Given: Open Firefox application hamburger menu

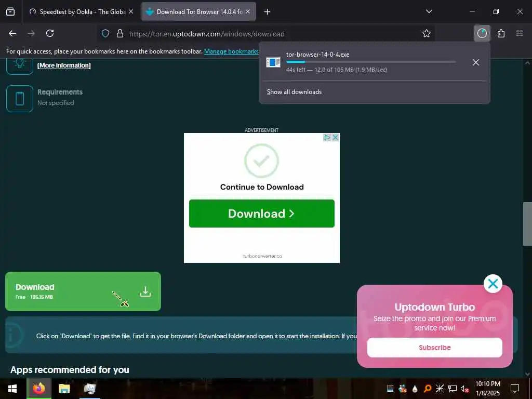Looking at the screenshot, I should coord(520,33).
